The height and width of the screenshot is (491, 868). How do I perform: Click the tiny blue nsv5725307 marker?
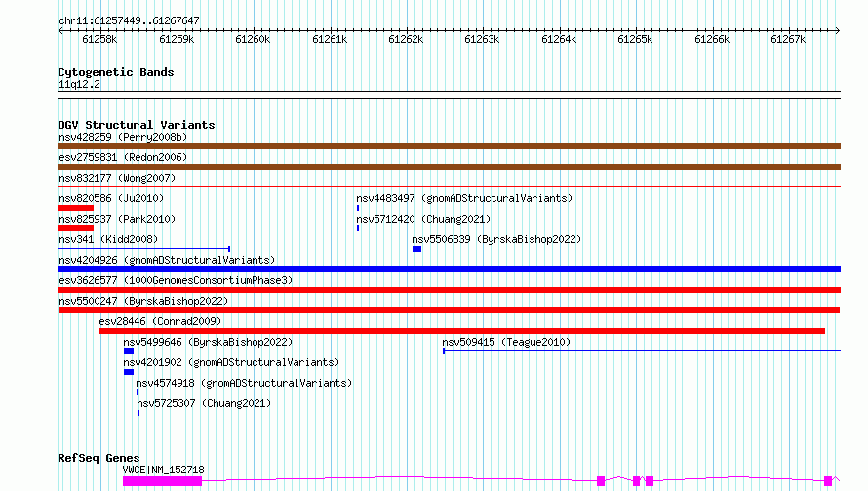(x=138, y=413)
